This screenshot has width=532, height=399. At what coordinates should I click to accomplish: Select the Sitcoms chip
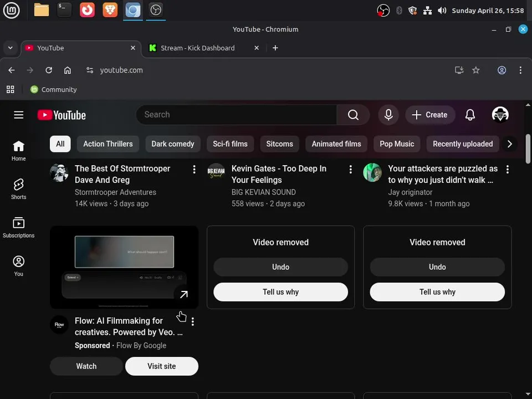(279, 144)
